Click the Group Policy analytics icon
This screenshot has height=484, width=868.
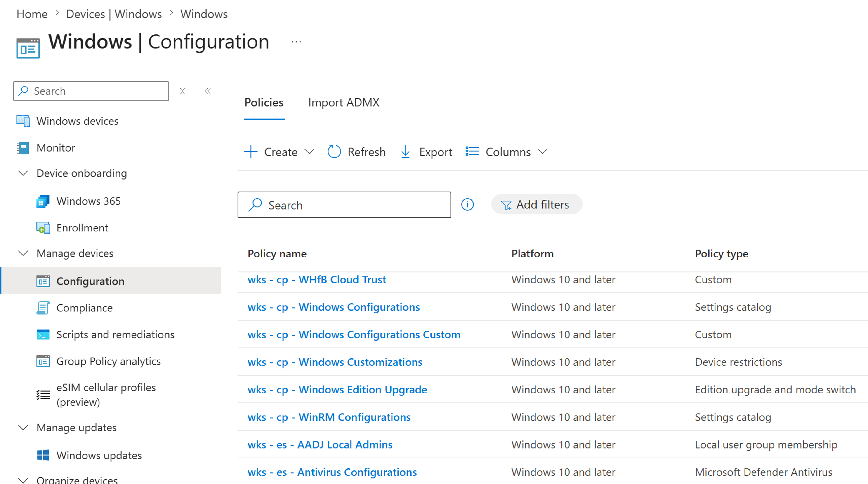(43, 361)
